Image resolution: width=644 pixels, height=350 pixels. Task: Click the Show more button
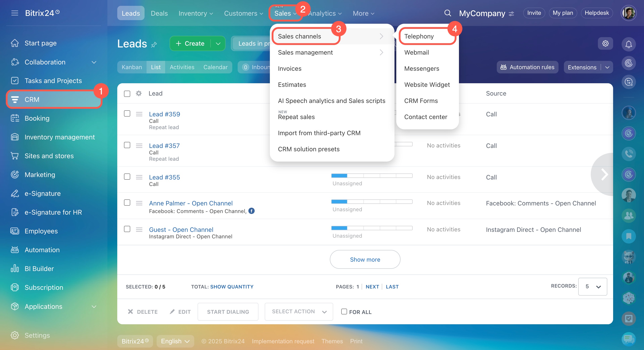click(365, 260)
